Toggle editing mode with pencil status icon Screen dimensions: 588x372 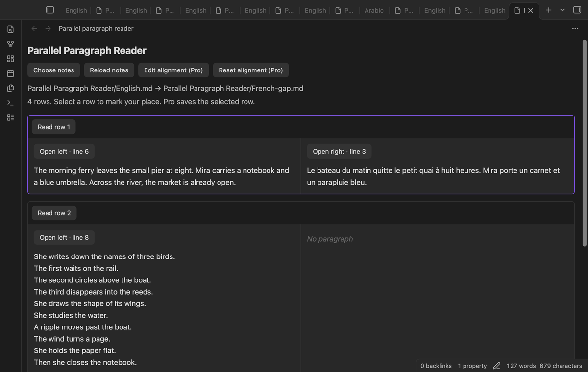point(496,366)
